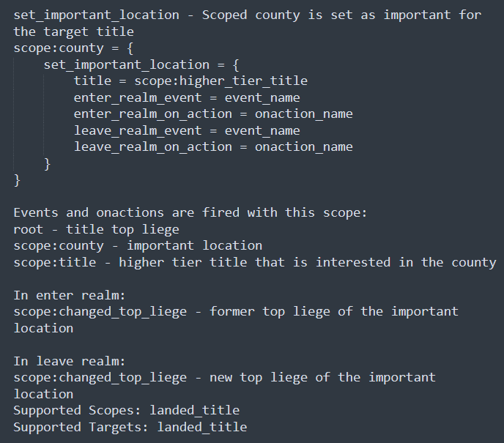Click the "In leave realm:" heading

click(x=70, y=361)
